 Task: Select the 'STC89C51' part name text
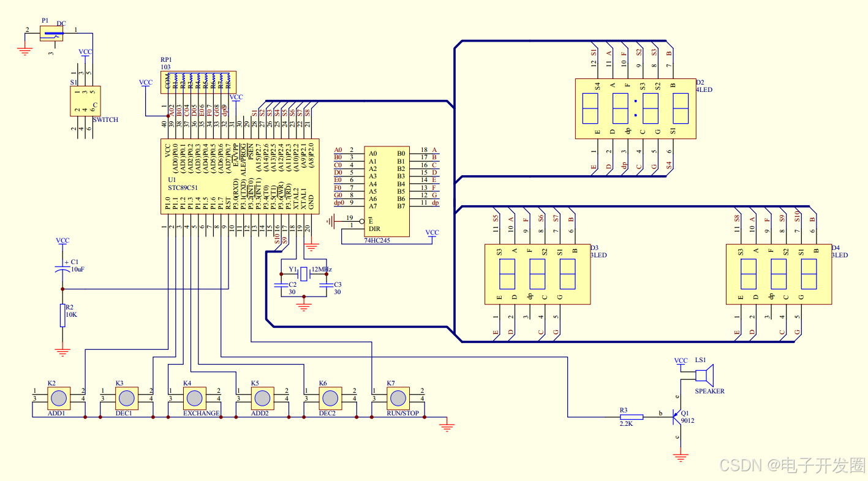tap(182, 188)
